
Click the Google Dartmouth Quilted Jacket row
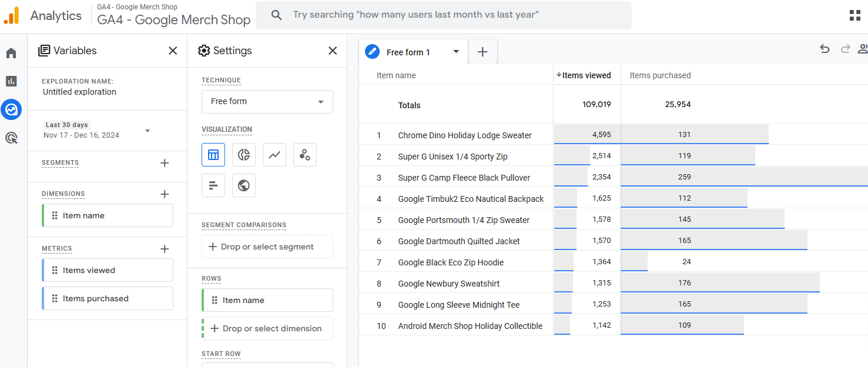[614, 241]
